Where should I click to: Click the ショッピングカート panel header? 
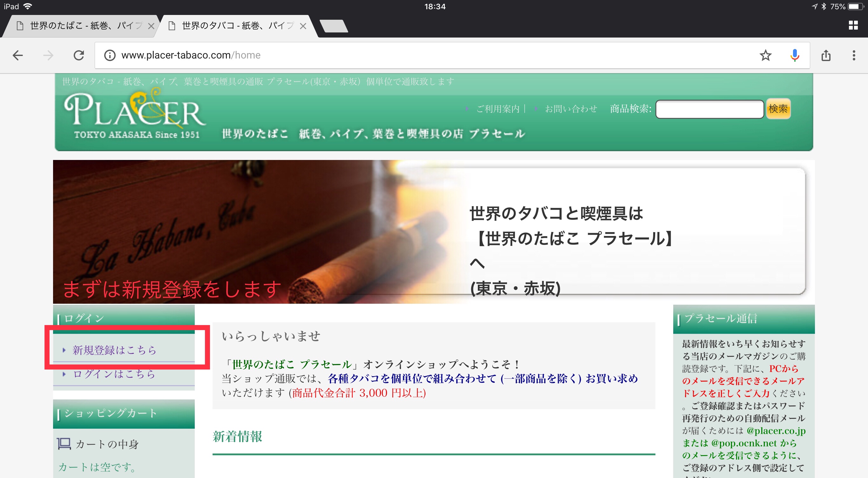coord(124,413)
